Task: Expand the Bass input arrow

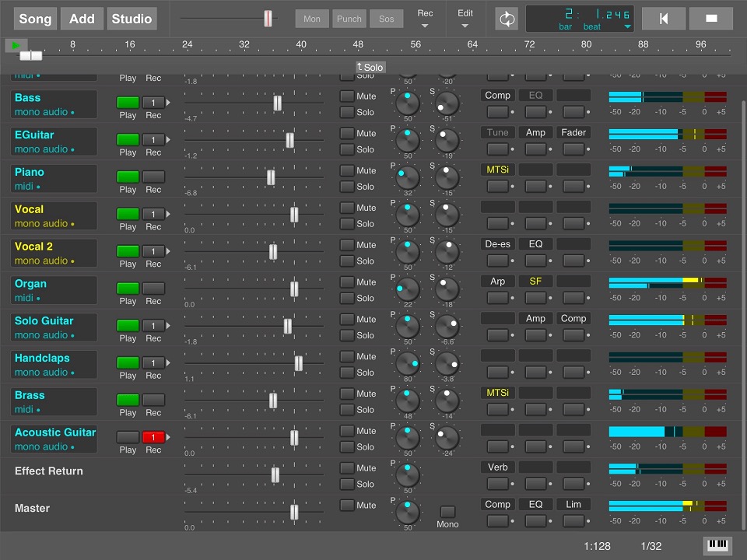Action: click(x=168, y=103)
